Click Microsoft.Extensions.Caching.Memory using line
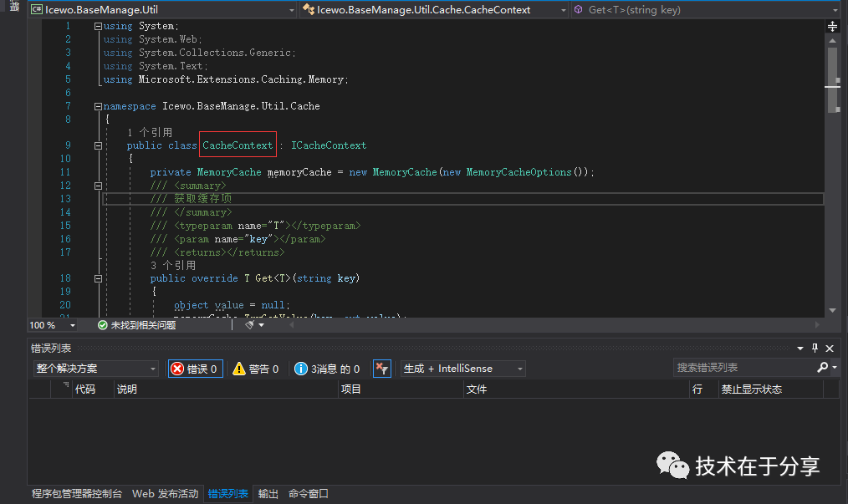This screenshot has height=504, width=848. 226,79
